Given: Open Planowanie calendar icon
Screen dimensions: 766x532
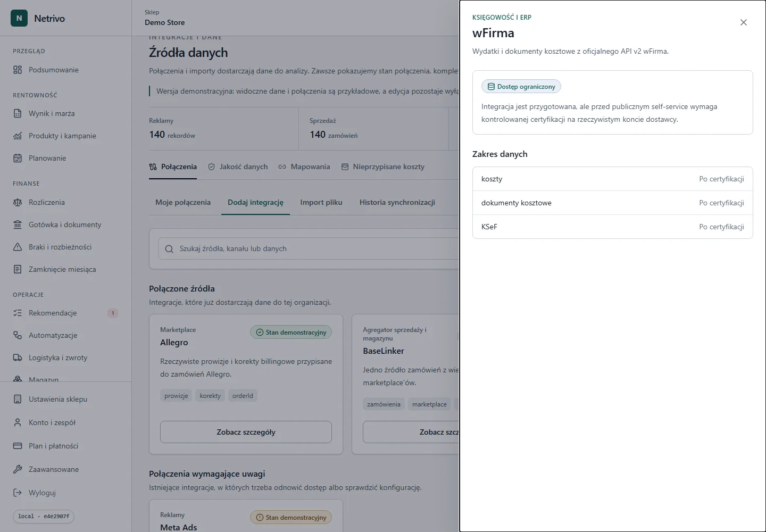Looking at the screenshot, I should click(x=18, y=158).
